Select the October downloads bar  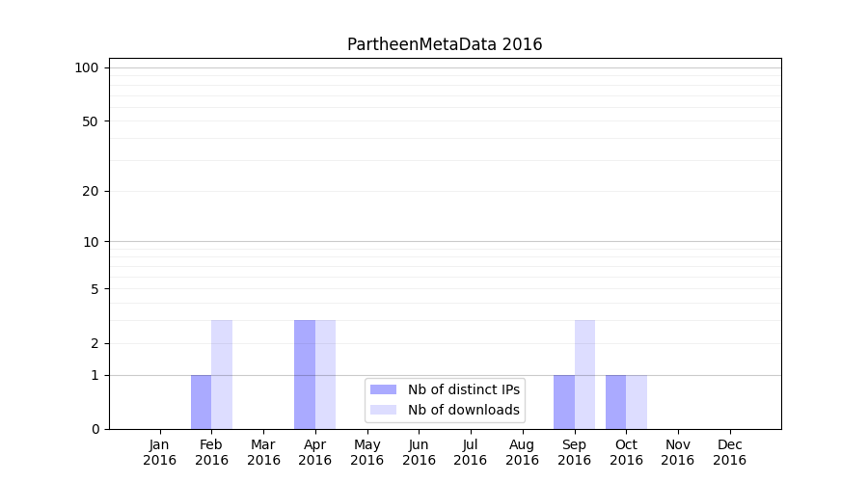click(637, 402)
